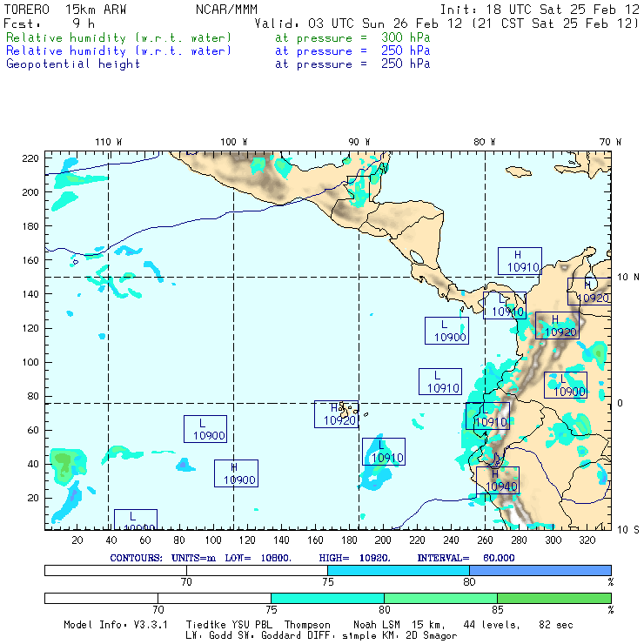Click the 'Init: 18 UTC Sat 25 Feb 12' text
The image size is (644, 644).
point(540,10)
